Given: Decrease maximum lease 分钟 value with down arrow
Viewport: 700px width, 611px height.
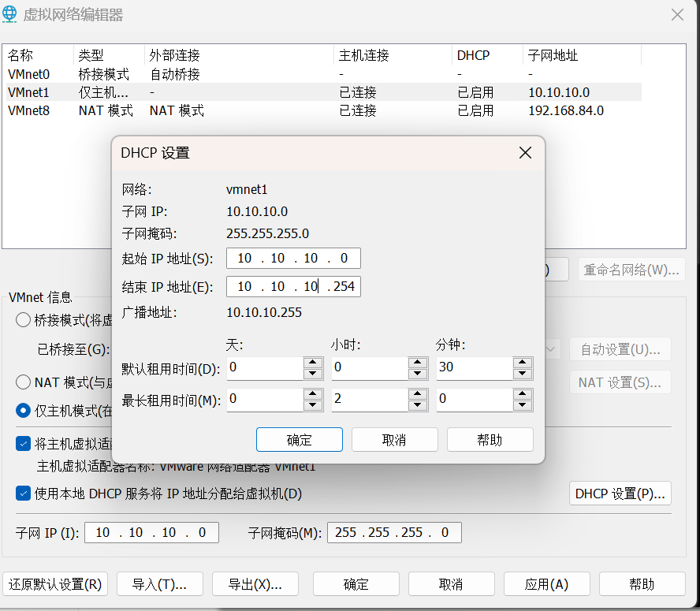Looking at the screenshot, I should [x=522, y=405].
